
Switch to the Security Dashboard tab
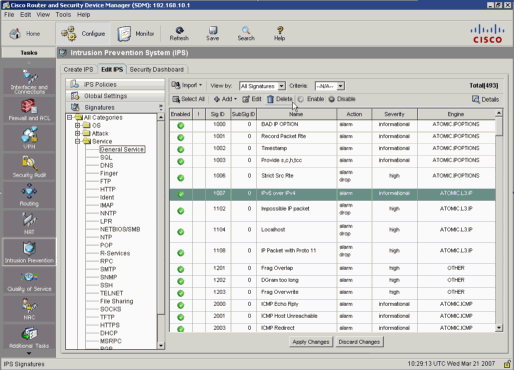coord(157,69)
